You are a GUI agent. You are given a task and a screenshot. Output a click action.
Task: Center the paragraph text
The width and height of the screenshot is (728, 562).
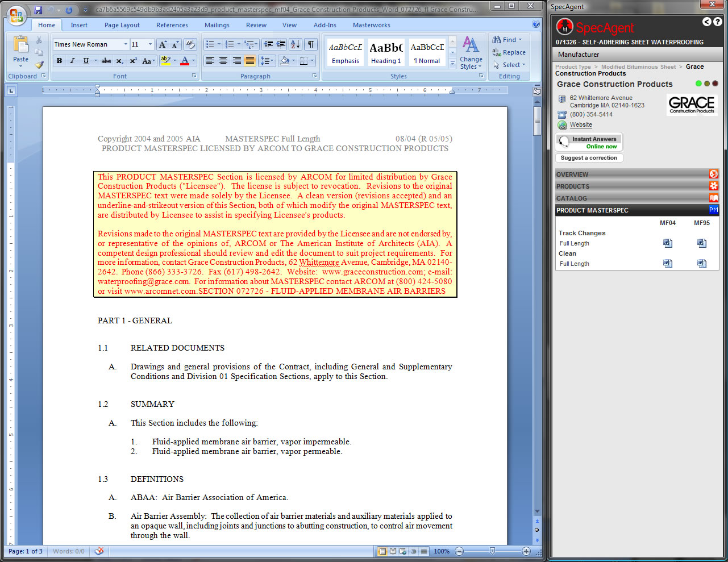[223, 61]
